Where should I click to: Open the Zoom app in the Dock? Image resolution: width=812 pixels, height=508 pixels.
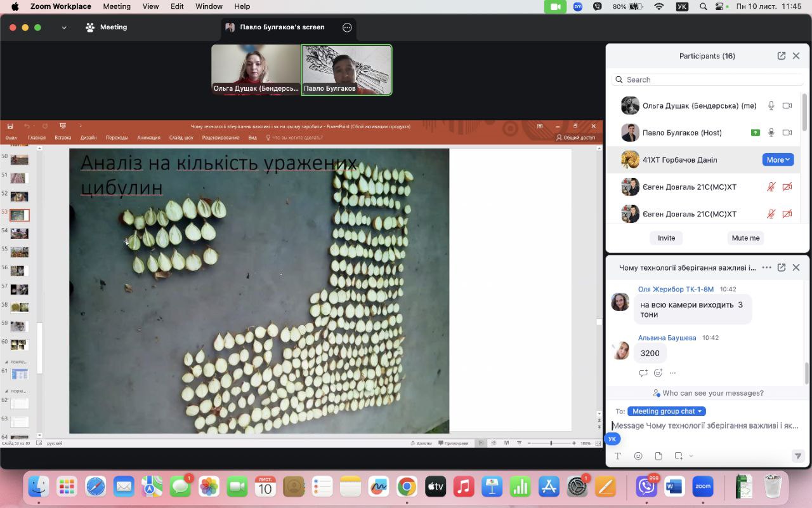click(x=703, y=487)
